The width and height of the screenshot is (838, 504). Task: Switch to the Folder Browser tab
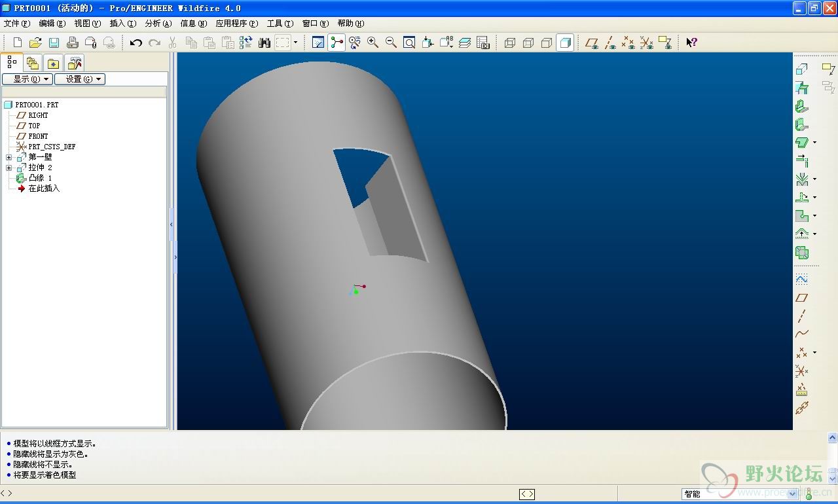[33, 63]
